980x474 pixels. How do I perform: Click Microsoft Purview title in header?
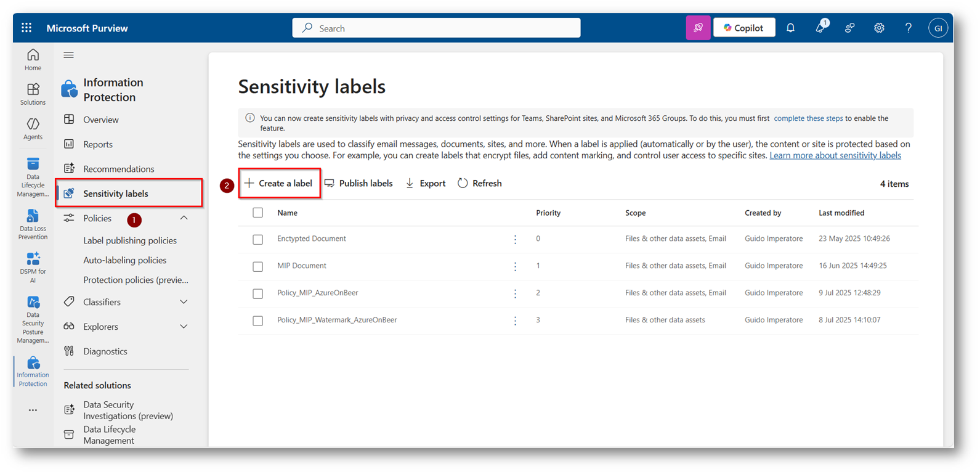pyautogui.click(x=87, y=28)
